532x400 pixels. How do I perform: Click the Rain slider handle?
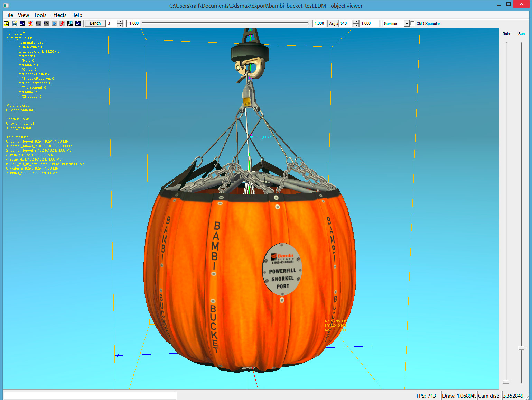(x=506, y=382)
